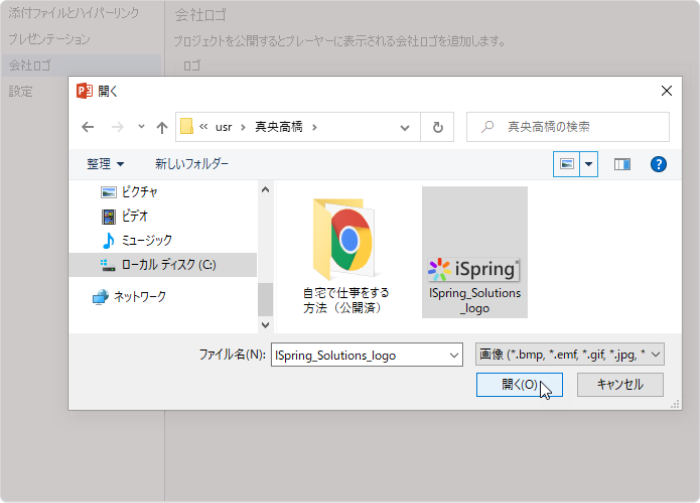The image size is (700, 503).
Task: Click the back arrow in the Open dialog
Action: click(88, 127)
